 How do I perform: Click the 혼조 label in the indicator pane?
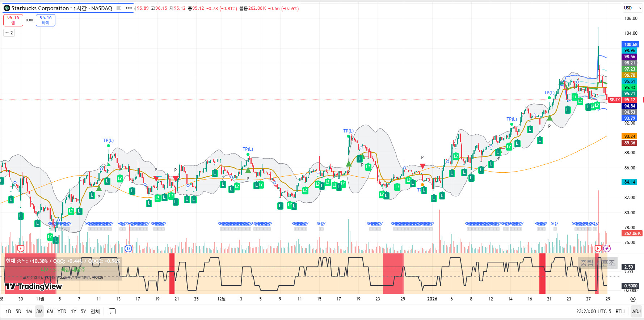point(608,263)
